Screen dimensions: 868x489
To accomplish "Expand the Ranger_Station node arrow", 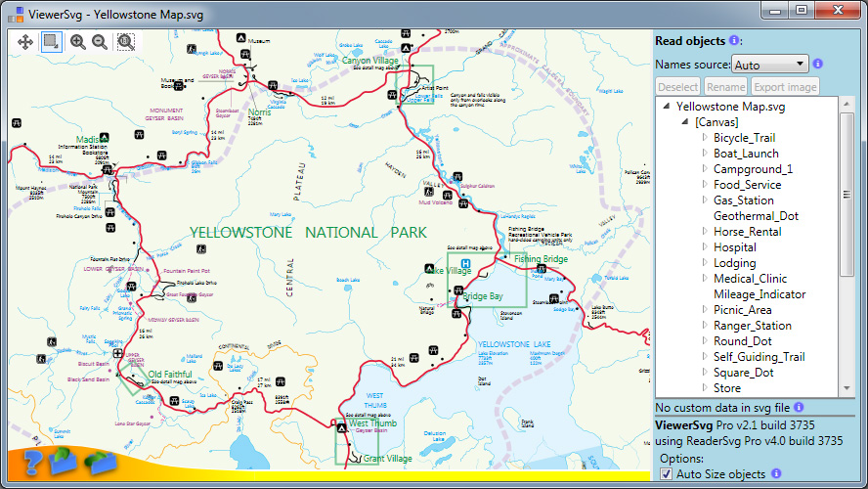I will click(705, 325).
